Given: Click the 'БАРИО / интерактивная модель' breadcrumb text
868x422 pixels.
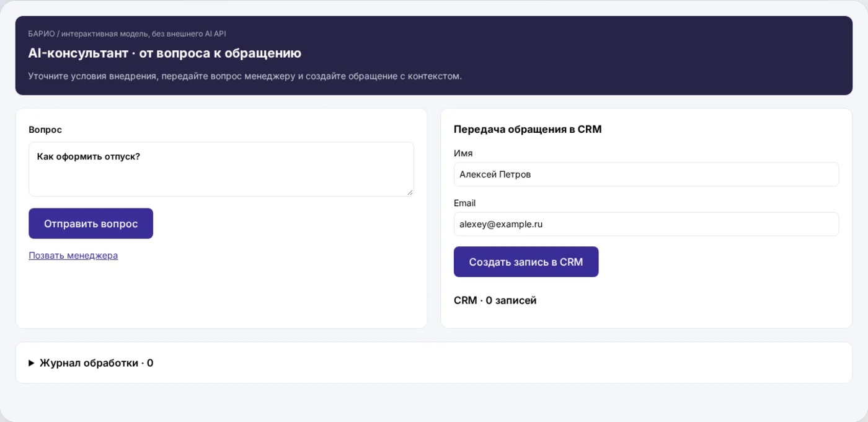Looking at the screenshot, I should pos(126,34).
